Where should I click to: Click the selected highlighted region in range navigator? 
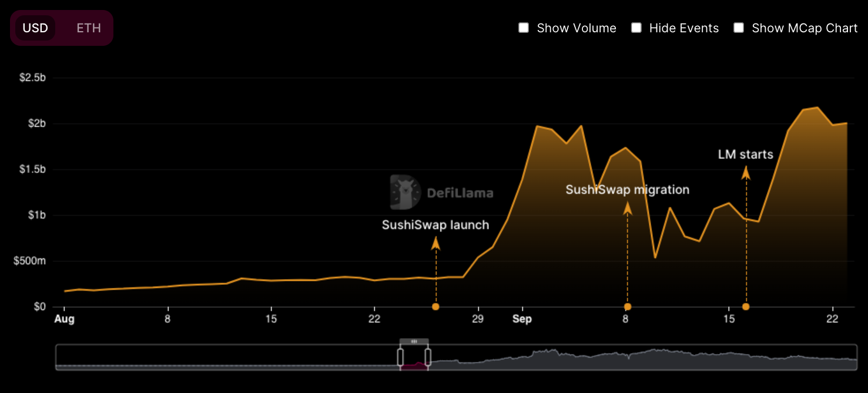pyautogui.click(x=414, y=357)
